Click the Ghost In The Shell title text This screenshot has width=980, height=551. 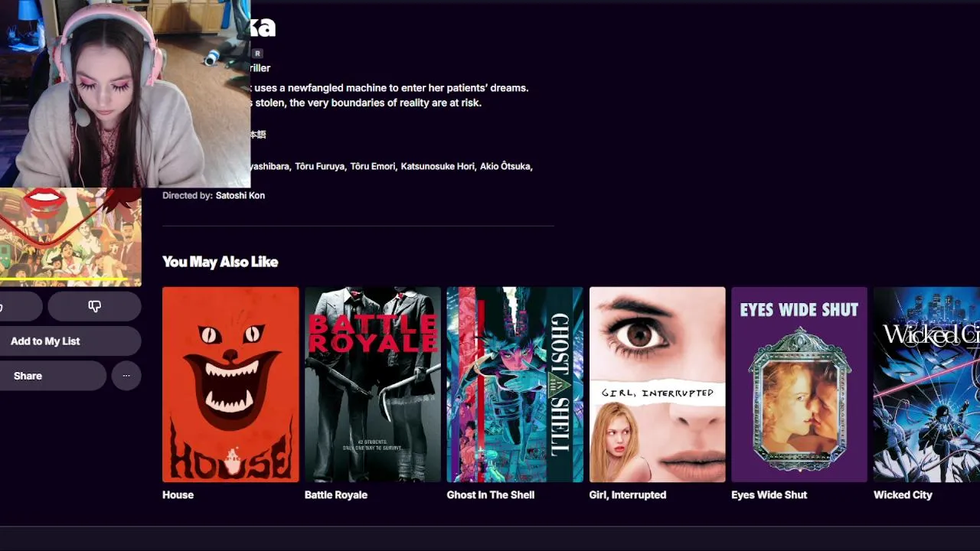coord(491,495)
